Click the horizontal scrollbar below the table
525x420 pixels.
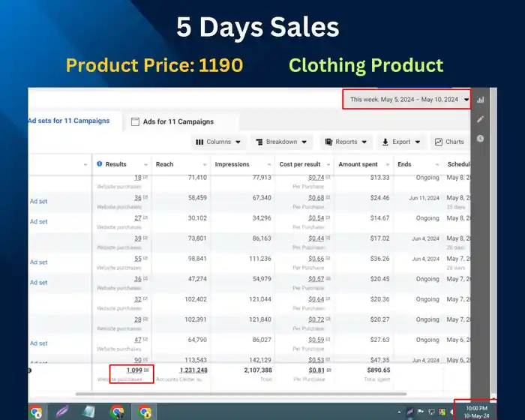pos(241,394)
